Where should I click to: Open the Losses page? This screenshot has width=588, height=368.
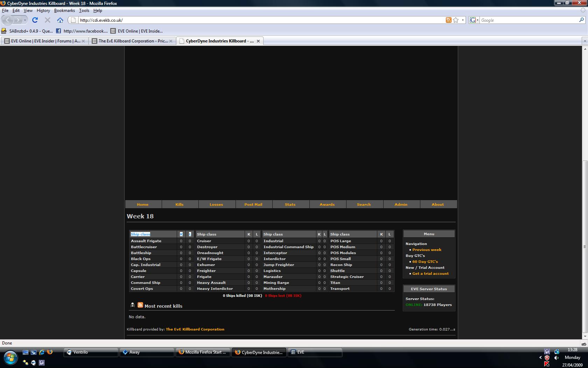click(216, 204)
